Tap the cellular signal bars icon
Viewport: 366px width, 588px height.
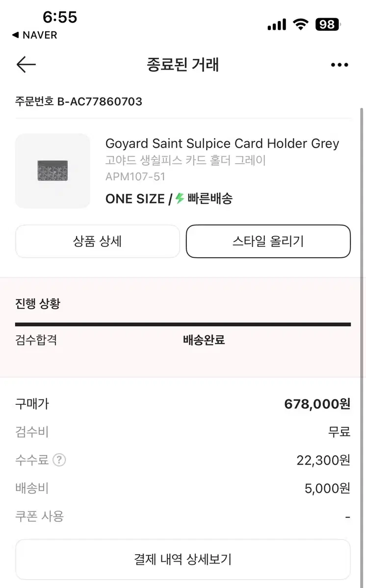[x=277, y=24]
